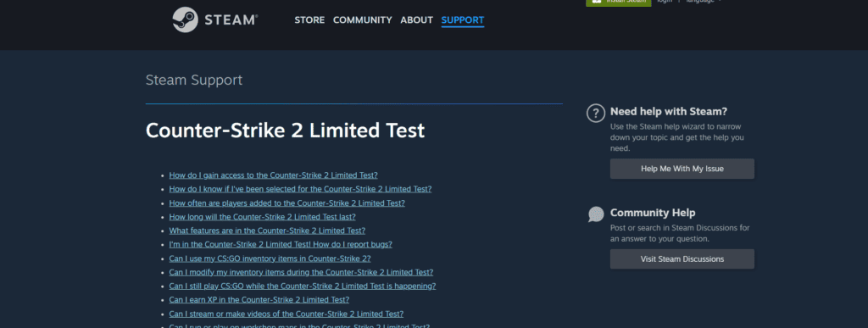
Task: Click 'Use the Steam help wizard' description text
Action: tap(676, 137)
